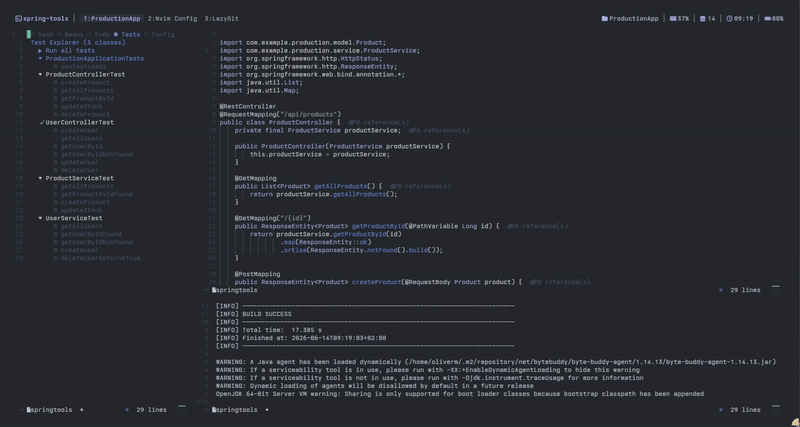
Task: Click the checkmark icon before UserControllerTest
Action: [42, 122]
